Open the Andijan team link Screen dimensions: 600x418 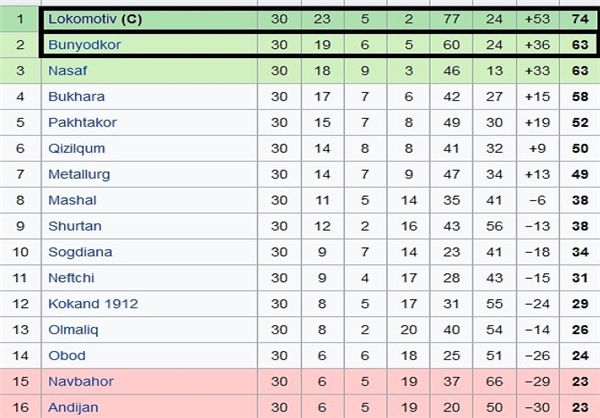click(x=73, y=408)
